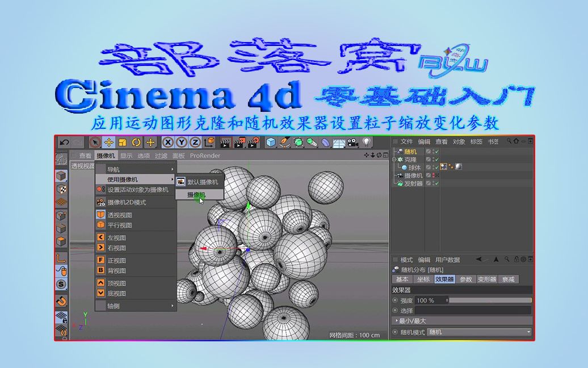Switch to 透视视图 view
Screen dimensions: 588x368
pos(136,215)
